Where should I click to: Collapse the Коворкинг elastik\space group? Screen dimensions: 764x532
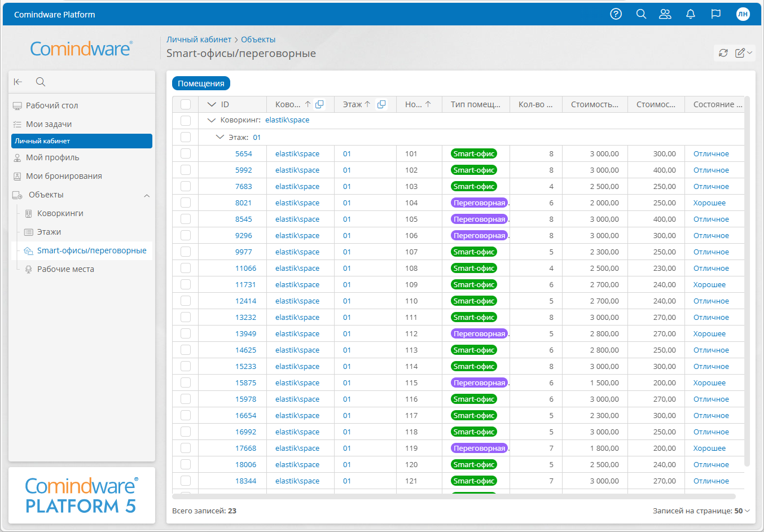coord(212,120)
